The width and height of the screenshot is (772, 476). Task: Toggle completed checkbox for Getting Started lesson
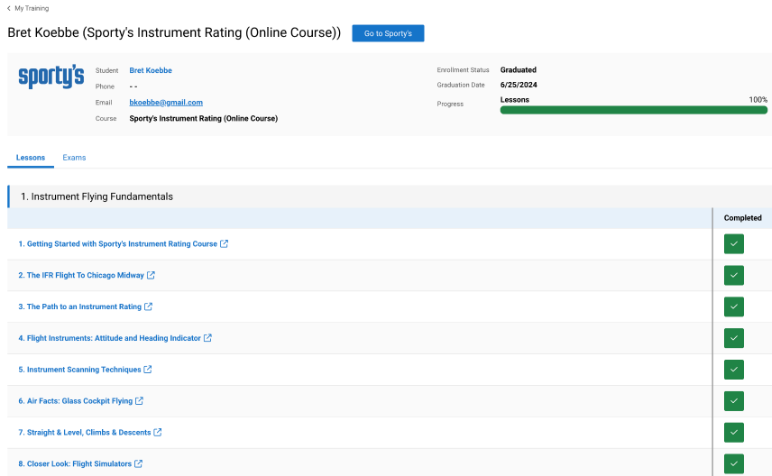(x=734, y=244)
